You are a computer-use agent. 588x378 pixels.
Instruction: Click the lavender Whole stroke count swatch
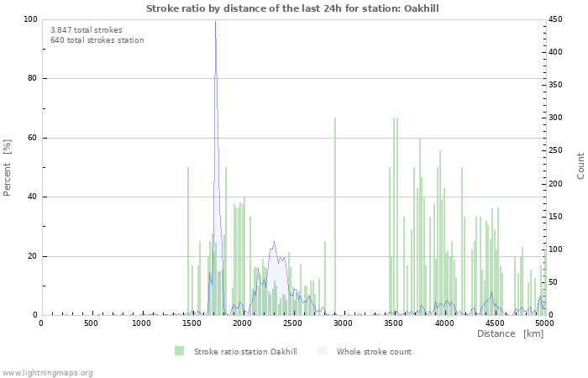[322, 351]
